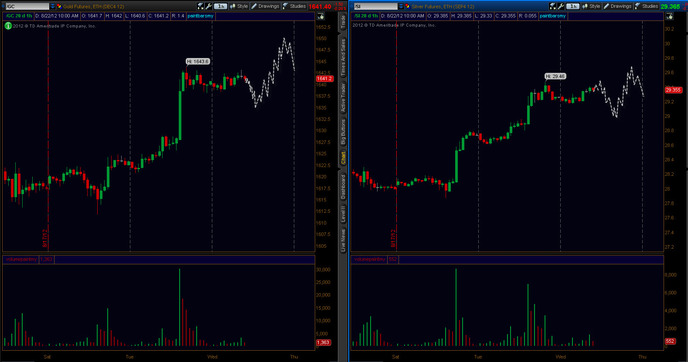This screenshot has height=362, width=688.
Task: Click paintbarsmy study label on silver chart
Action: coord(553,16)
